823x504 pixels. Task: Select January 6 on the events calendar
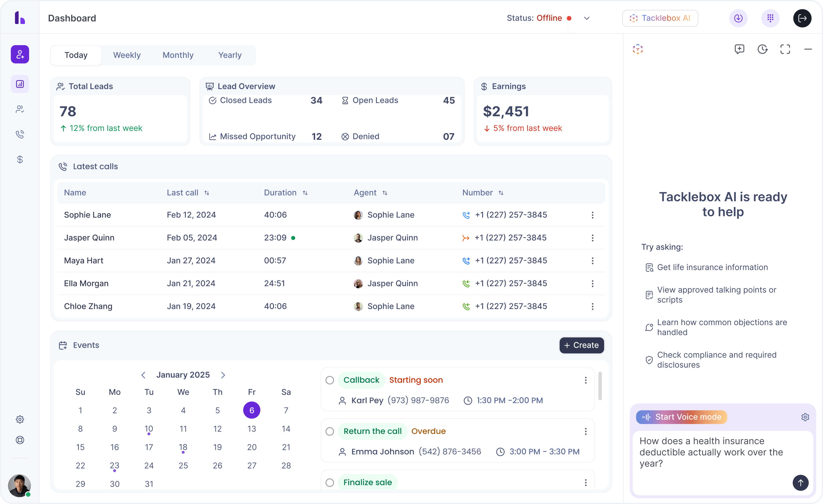252,410
